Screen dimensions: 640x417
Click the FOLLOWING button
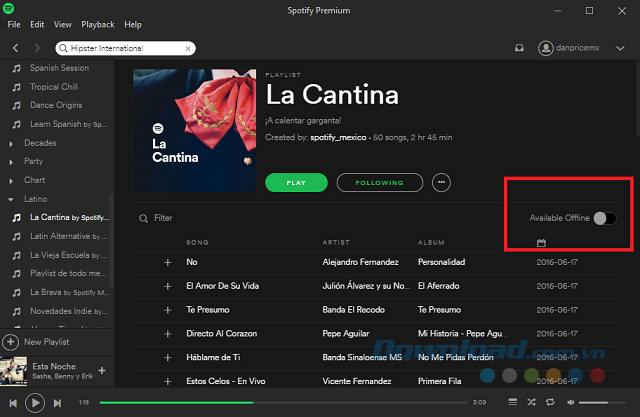380,182
